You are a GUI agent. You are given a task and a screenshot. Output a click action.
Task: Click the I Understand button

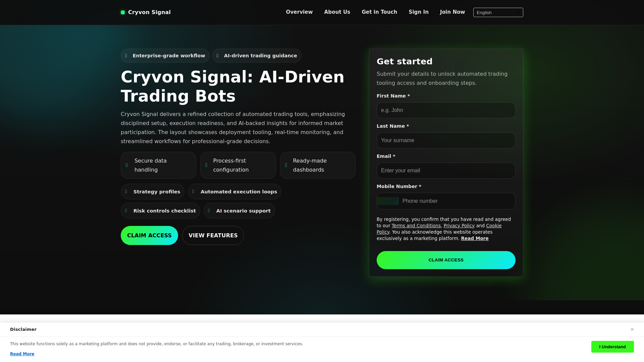[612, 347]
